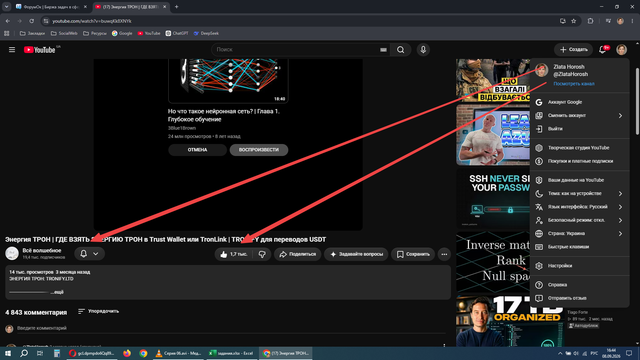Open Настройки in account menu
640x360 pixels.
coord(580,266)
